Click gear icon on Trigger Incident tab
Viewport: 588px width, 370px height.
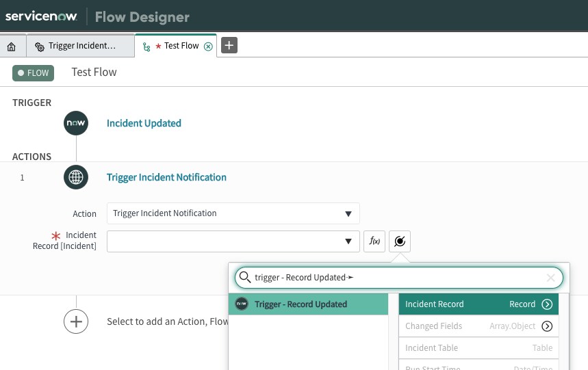tap(40, 47)
